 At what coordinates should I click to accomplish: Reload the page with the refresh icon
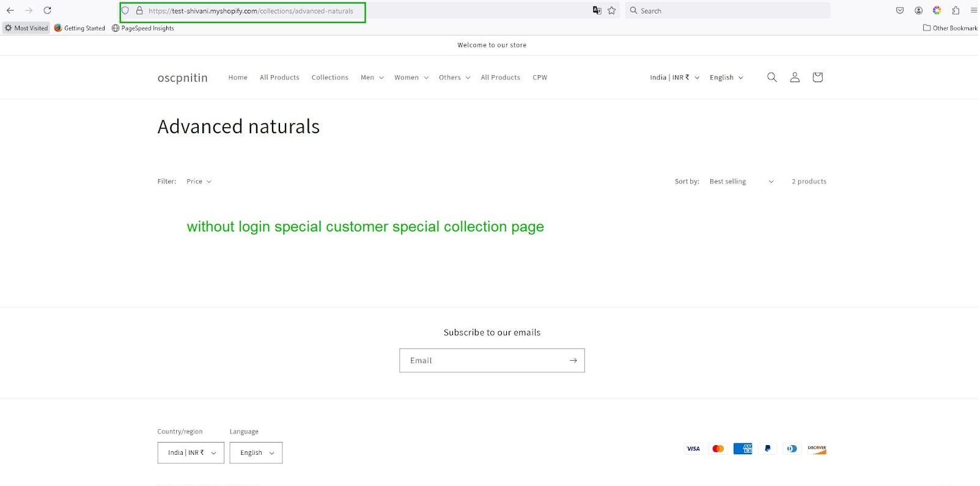(x=47, y=10)
